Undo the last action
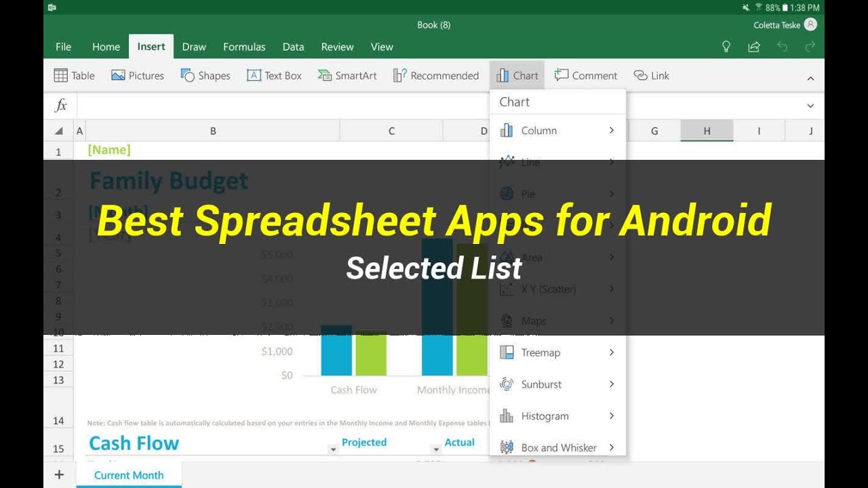 click(x=783, y=47)
